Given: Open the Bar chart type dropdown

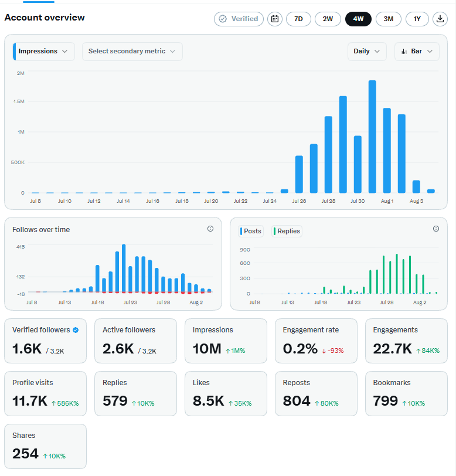Looking at the screenshot, I should [417, 52].
